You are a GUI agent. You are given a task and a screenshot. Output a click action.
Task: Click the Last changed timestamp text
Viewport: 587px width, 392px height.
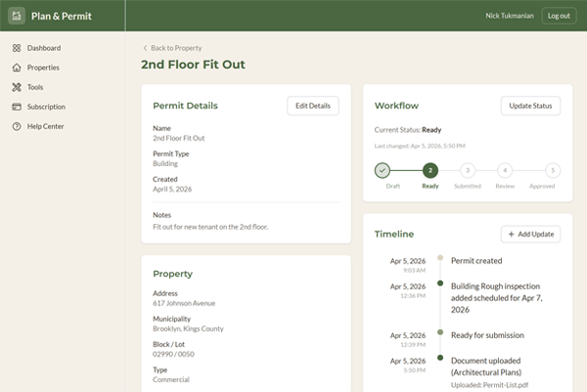pos(420,146)
